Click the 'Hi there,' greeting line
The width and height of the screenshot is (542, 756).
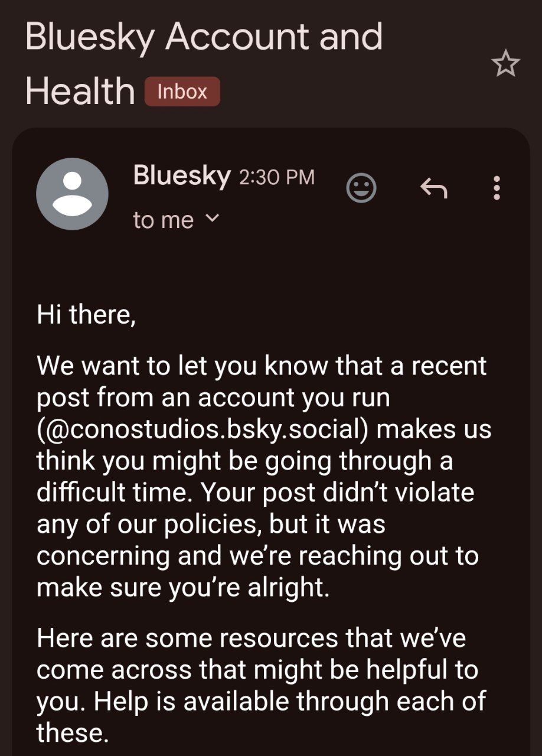tap(86, 314)
